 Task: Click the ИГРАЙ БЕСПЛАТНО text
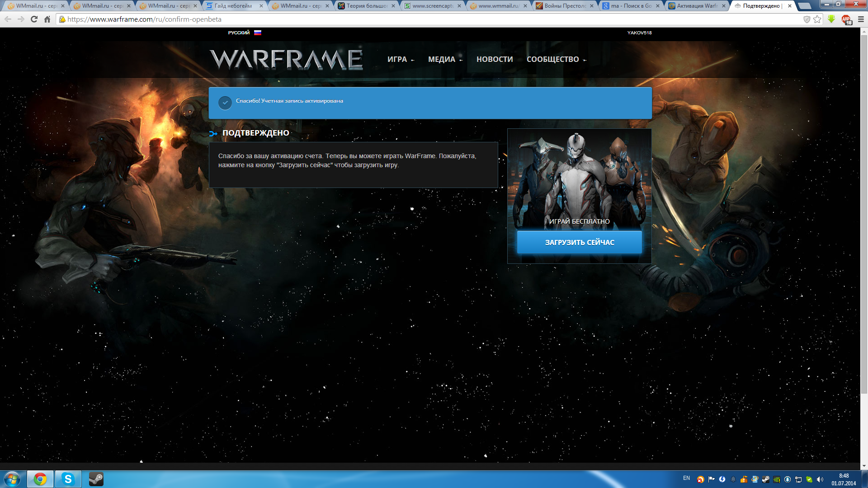[x=579, y=221]
